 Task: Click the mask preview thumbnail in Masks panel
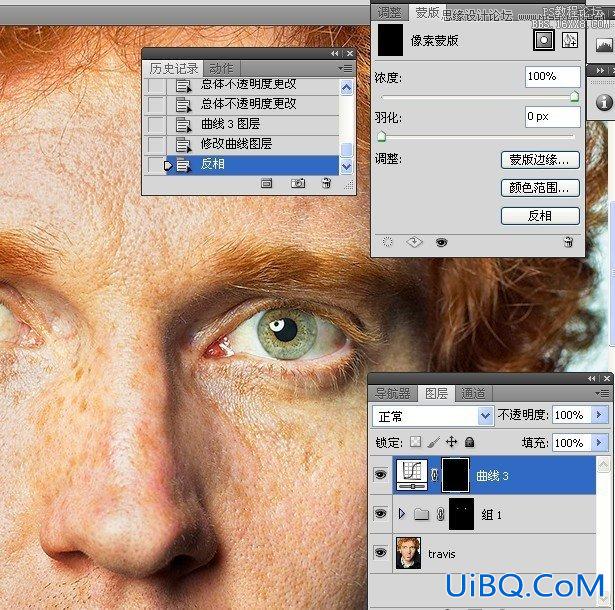[390, 40]
